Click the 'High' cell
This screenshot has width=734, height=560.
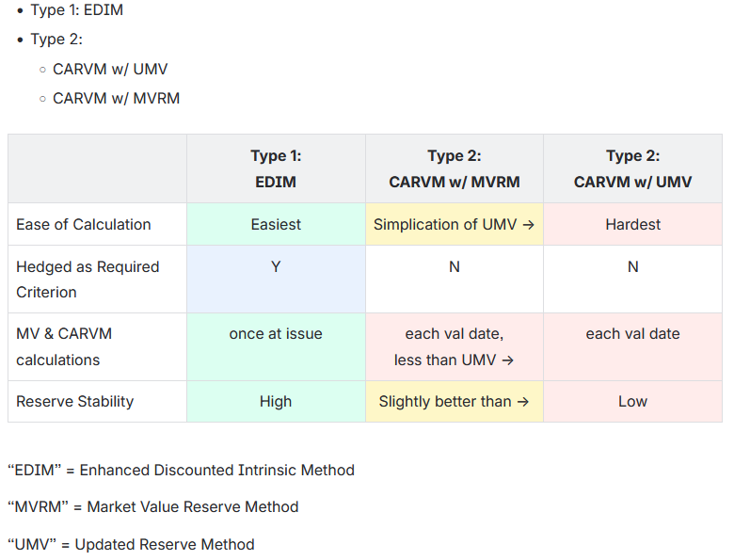(276, 401)
